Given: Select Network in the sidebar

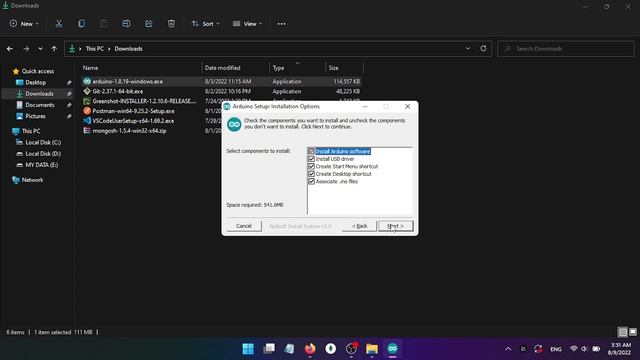Looking at the screenshot, I should click(32, 180).
